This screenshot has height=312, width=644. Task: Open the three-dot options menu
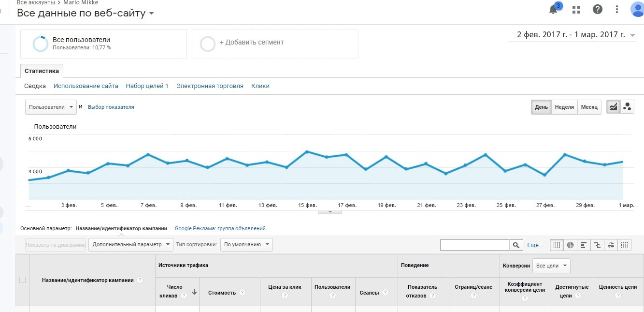[617, 10]
